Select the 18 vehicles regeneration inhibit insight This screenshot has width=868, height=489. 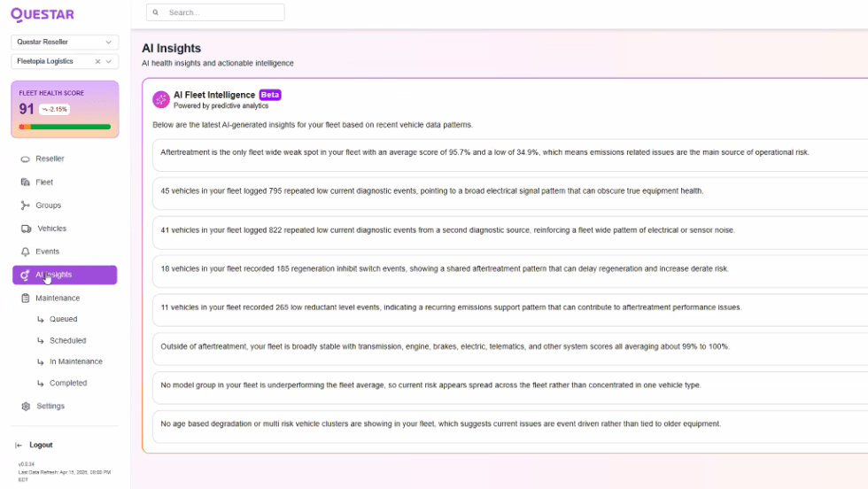click(509, 271)
